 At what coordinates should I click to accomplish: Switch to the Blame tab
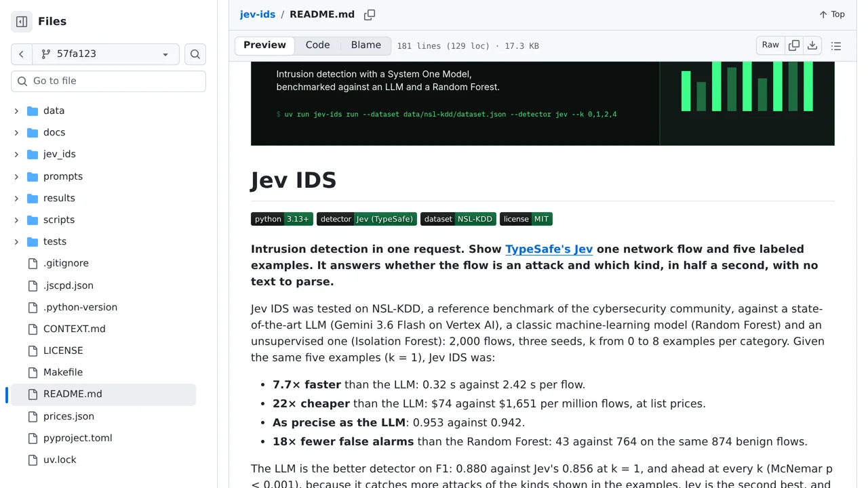366,45
